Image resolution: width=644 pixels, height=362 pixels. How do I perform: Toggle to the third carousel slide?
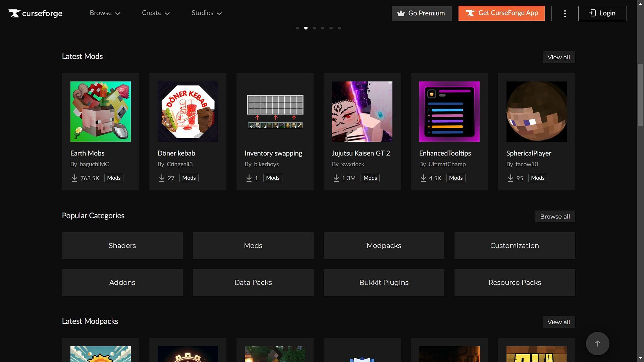(315, 27)
